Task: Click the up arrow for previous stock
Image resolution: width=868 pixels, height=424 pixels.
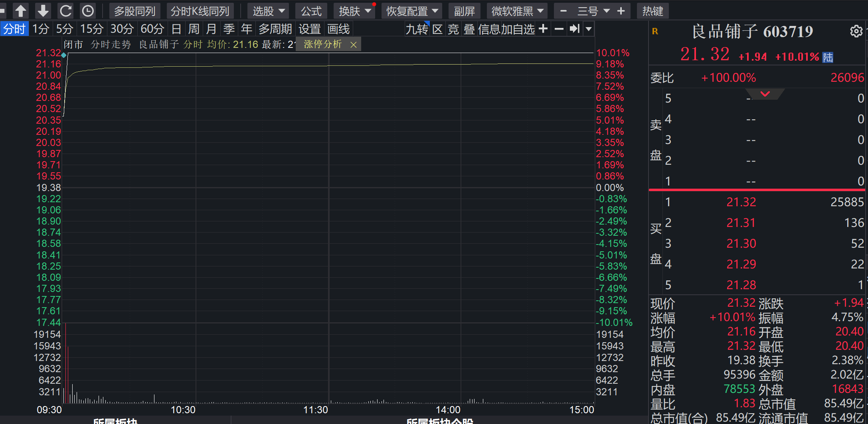Action: 21,11
